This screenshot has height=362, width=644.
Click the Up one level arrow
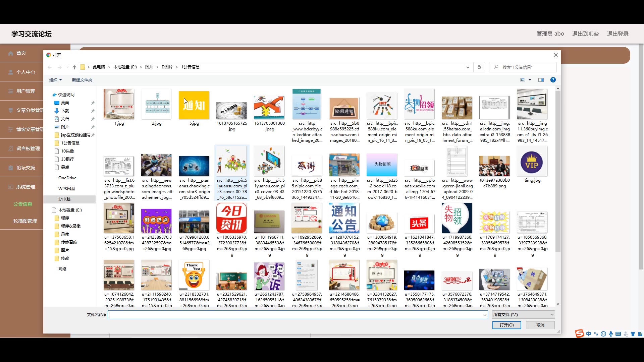pos(74,67)
